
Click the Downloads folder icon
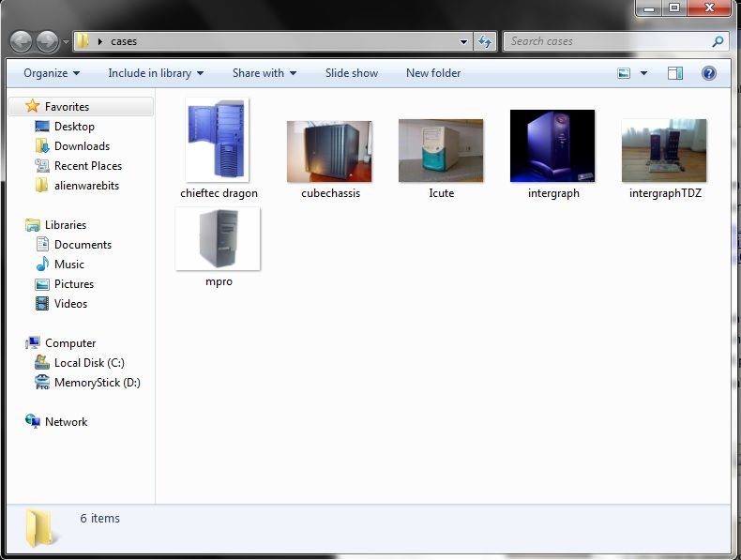(x=42, y=146)
